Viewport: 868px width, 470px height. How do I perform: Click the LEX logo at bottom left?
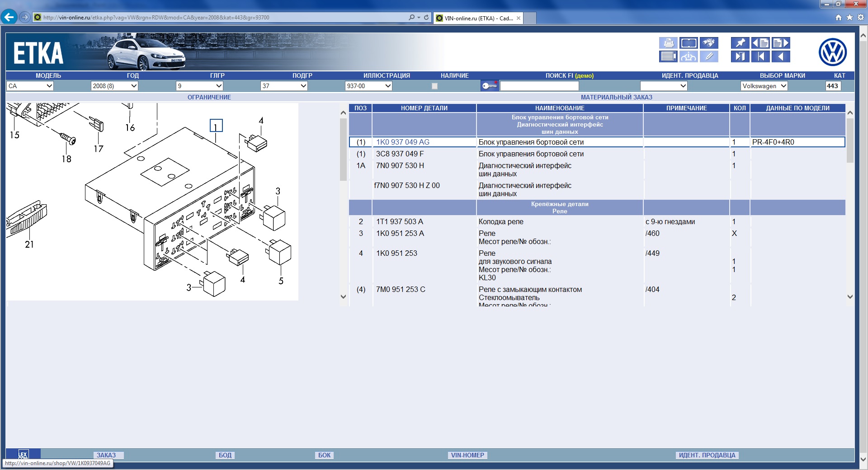(x=23, y=454)
